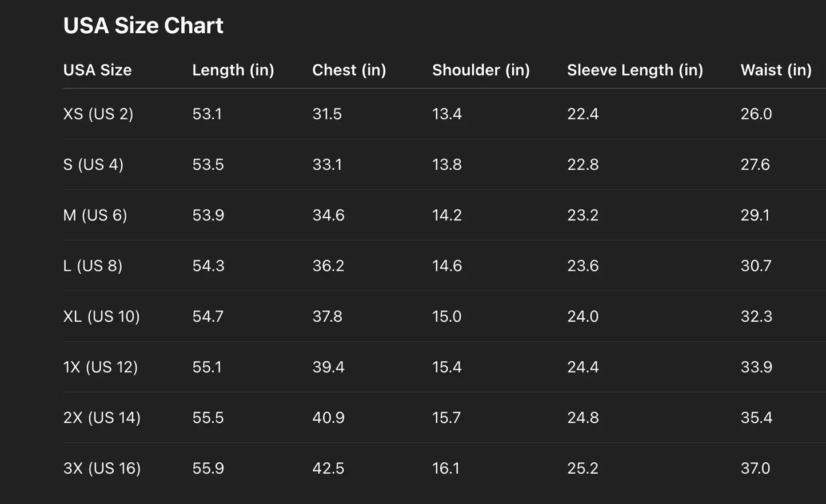Click the L length value 54.3
The height and width of the screenshot is (504, 826).
pyautogui.click(x=208, y=266)
